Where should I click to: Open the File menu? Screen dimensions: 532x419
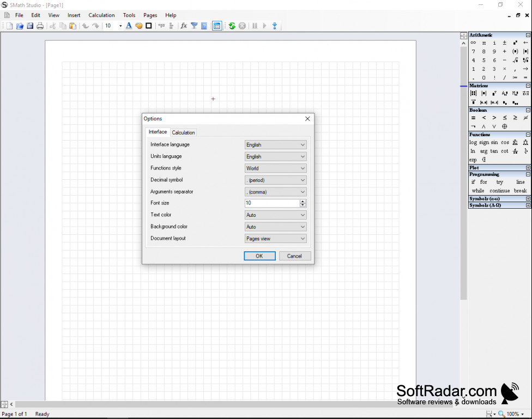[19, 15]
